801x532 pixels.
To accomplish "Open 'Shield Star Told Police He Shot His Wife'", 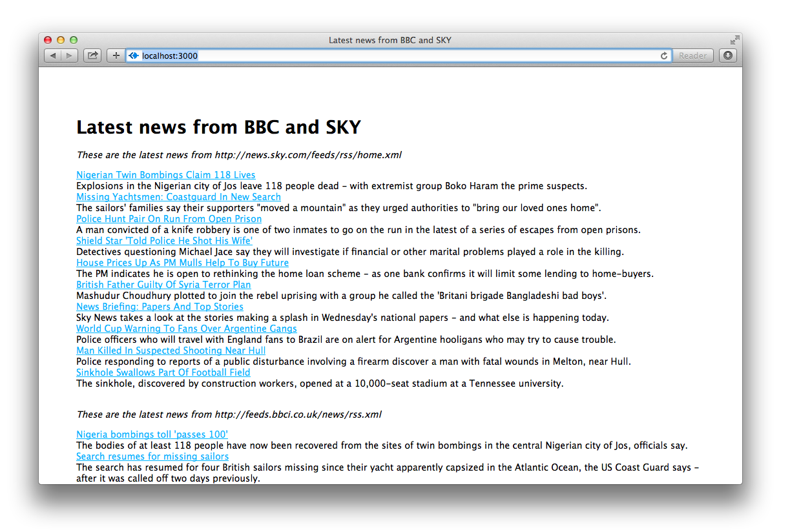I will point(165,241).
